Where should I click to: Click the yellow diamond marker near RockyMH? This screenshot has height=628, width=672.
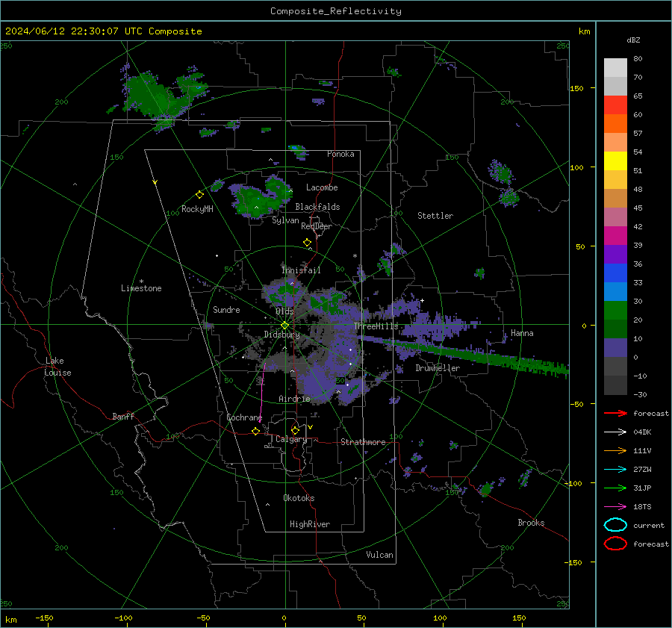click(199, 195)
